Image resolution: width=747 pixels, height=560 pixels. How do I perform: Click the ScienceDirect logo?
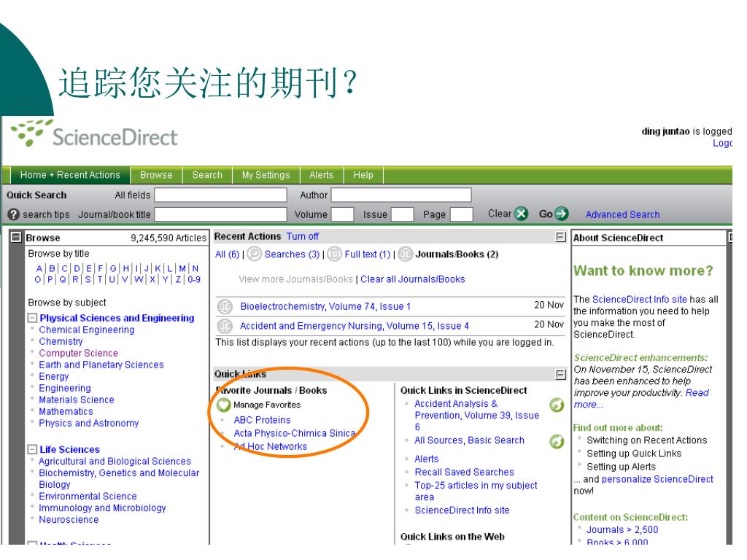point(94,133)
